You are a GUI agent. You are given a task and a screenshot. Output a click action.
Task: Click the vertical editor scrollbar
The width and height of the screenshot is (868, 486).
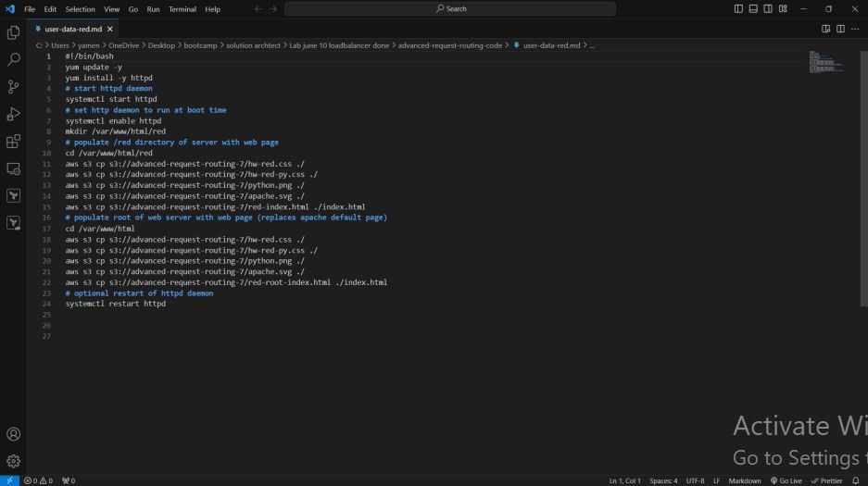click(863, 179)
